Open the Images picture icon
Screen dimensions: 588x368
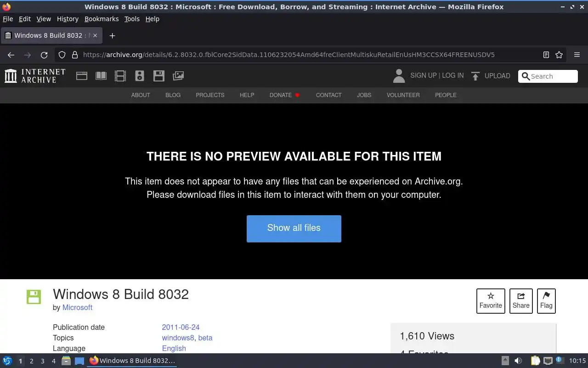coord(178,76)
